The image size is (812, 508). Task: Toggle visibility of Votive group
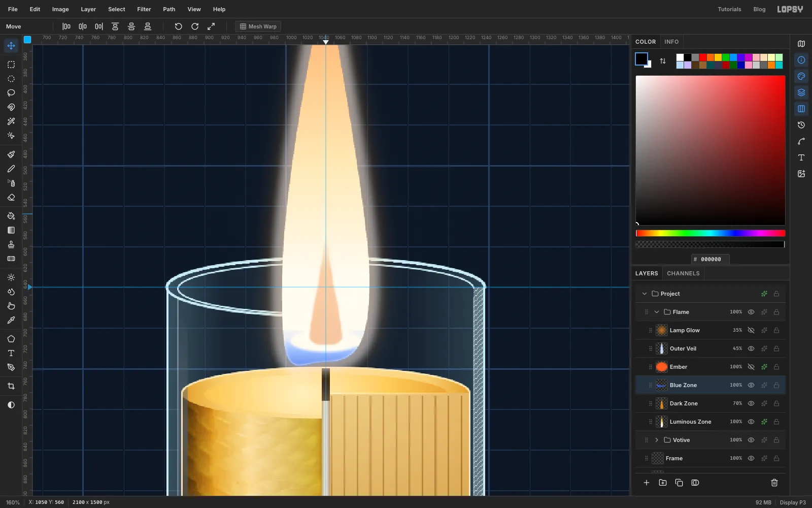(x=751, y=440)
